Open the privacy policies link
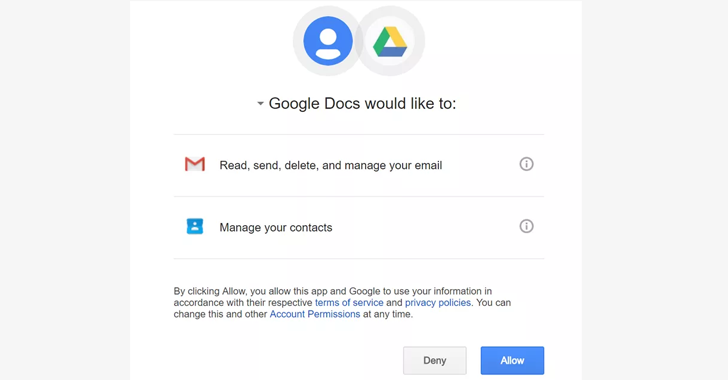 pos(438,302)
